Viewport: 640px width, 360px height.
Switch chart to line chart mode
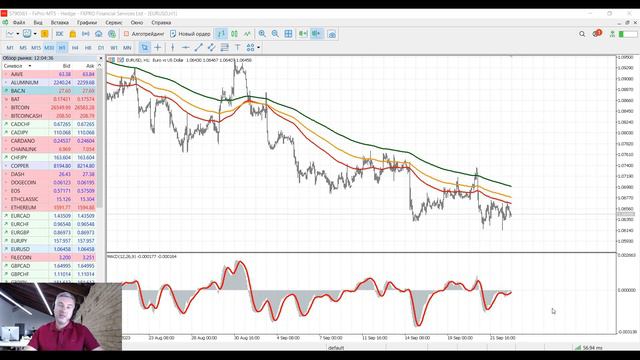(x=247, y=34)
